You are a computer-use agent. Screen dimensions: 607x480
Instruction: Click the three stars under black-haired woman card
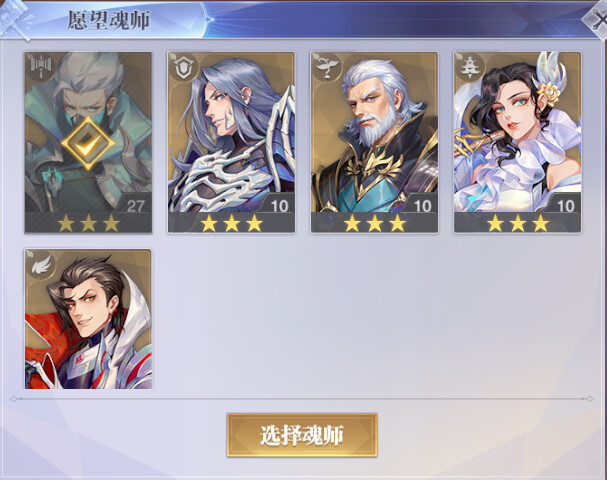pos(518,223)
